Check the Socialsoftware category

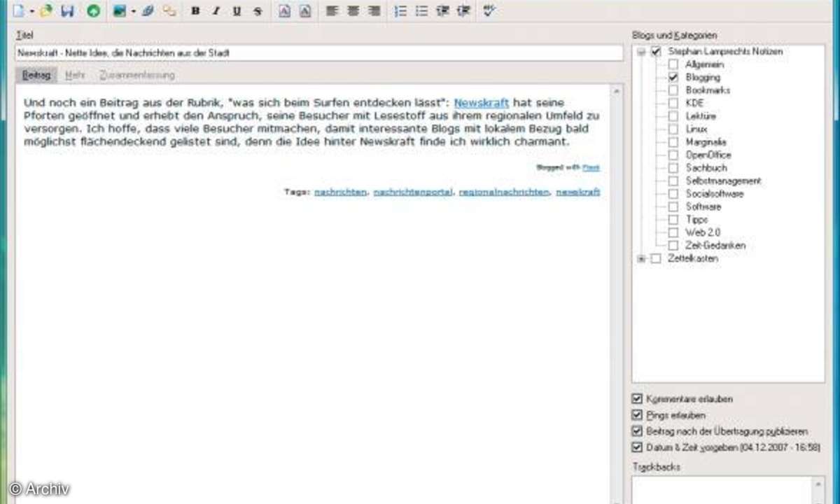coord(673,194)
